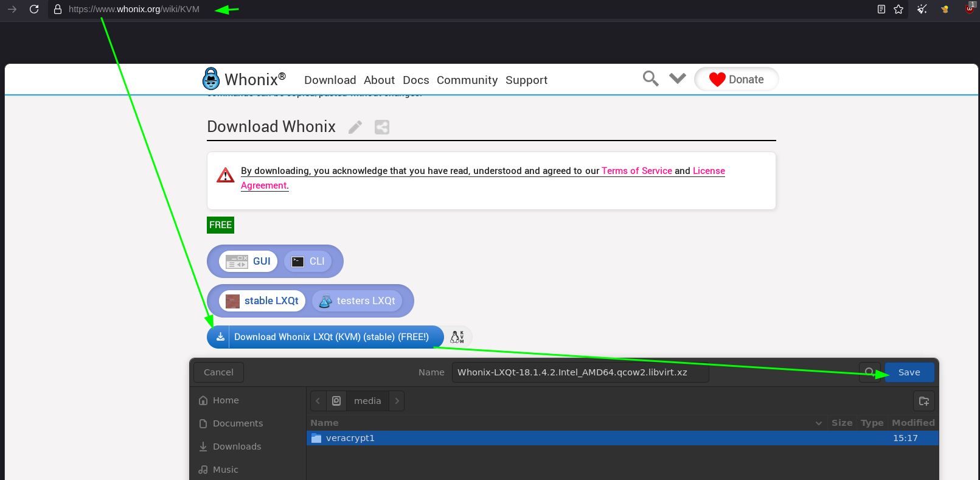The height and width of the screenshot is (480, 980).
Task: Create a new folder with the folder-plus icon
Action: (924, 401)
